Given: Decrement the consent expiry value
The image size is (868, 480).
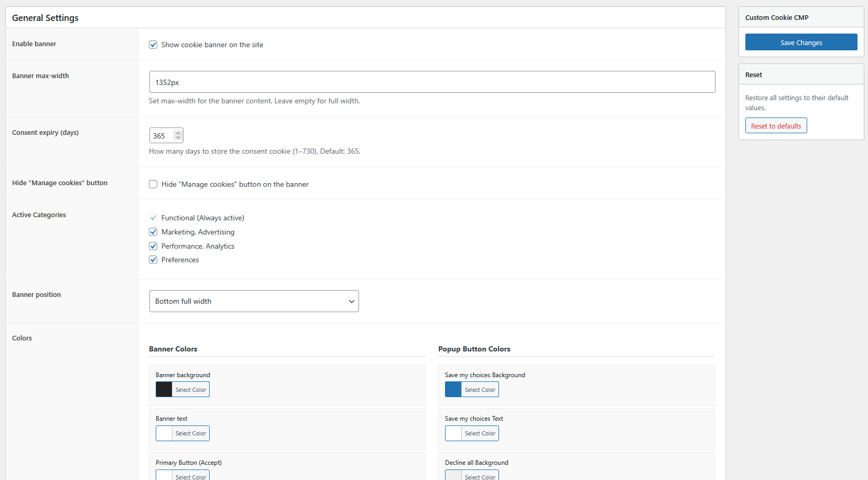Looking at the screenshot, I should click(x=178, y=138).
